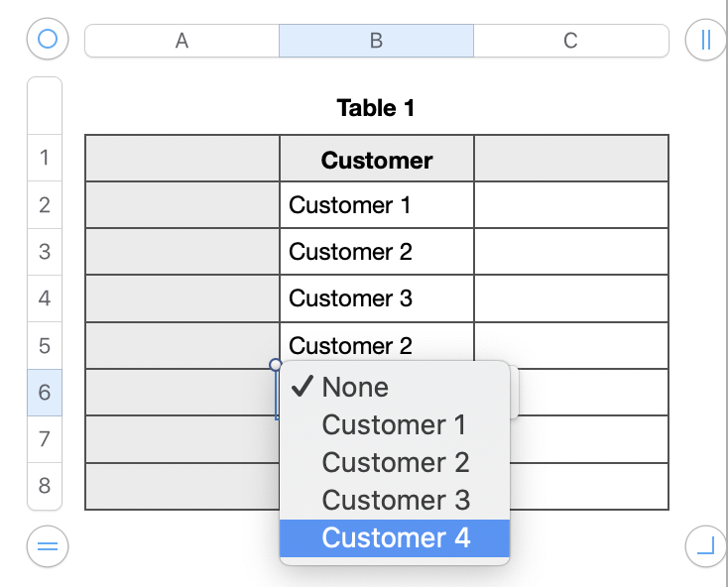Click the add-row handle with equals sign

click(47, 546)
